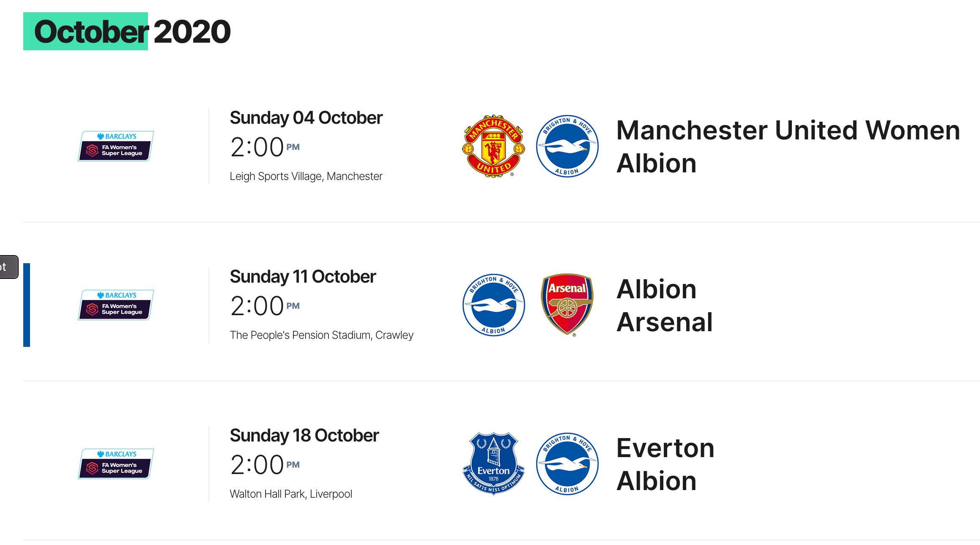The height and width of the screenshot is (545, 980).
Task: Select the Sunday 11 October date heading
Action: click(x=303, y=277)
